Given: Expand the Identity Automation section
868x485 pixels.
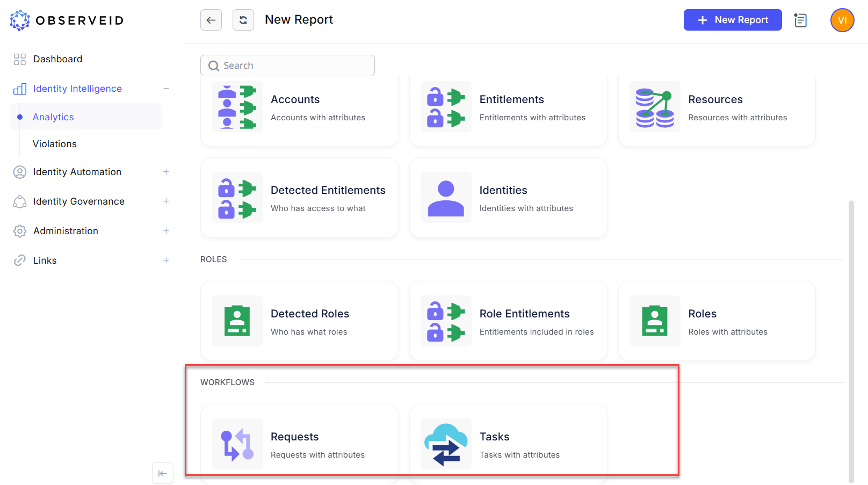Looking at the screenshot, I should pyautogui.click(x=167, y=172).
